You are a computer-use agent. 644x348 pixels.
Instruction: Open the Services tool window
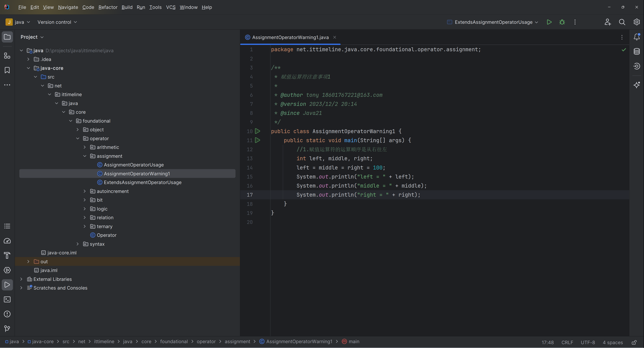coord(7,270)
